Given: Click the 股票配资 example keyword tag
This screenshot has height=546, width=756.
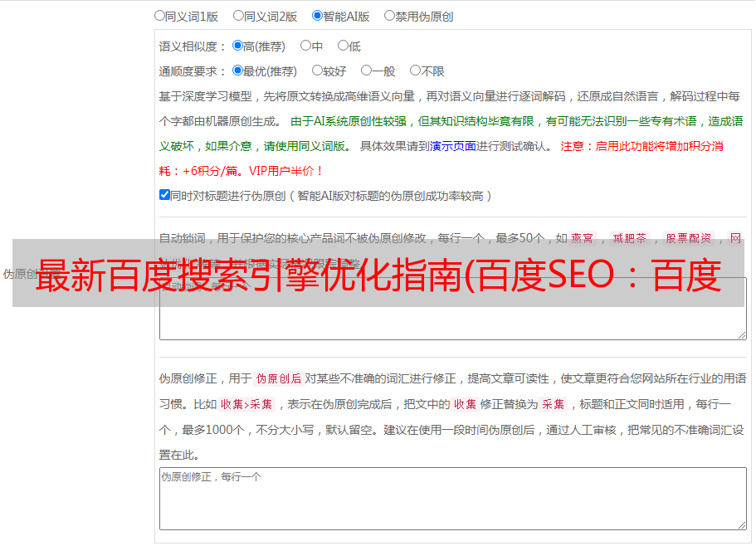Looking at the screenshot, I should point(689,238).
